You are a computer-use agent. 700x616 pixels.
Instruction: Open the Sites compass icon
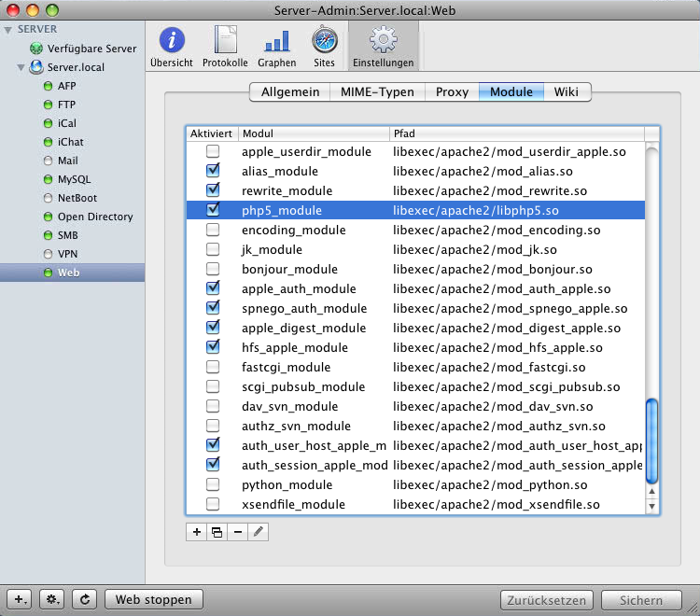(x=324, y=41)
